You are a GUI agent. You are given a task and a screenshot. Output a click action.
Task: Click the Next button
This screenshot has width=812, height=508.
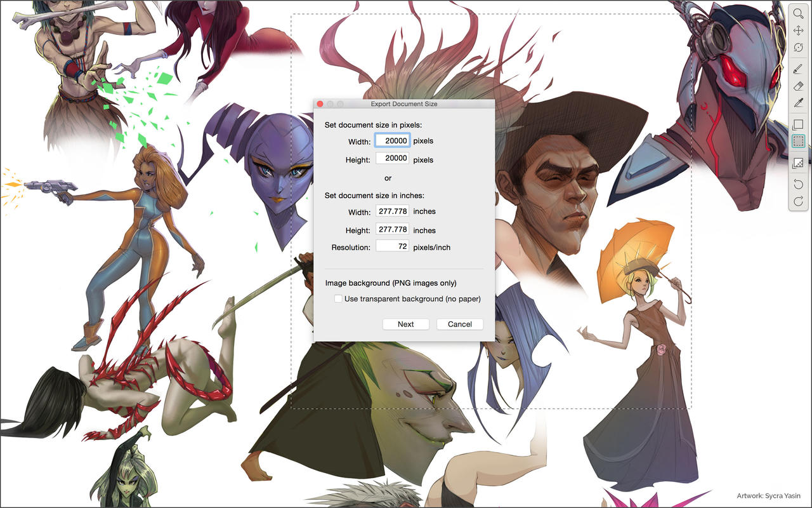click(406, 324)
